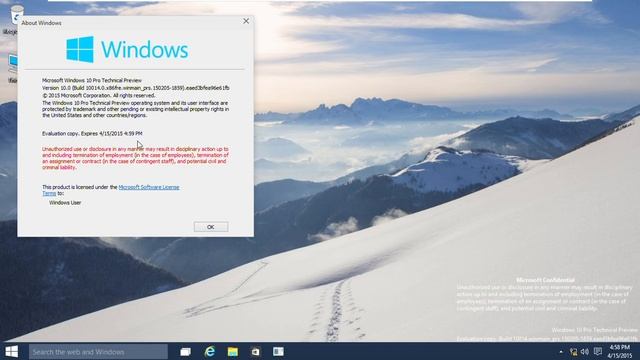Screen dimensions: 640x360
Task: Select the Evaluation copy expiry text
Action: pyautogui.click(x=92, y=133)
